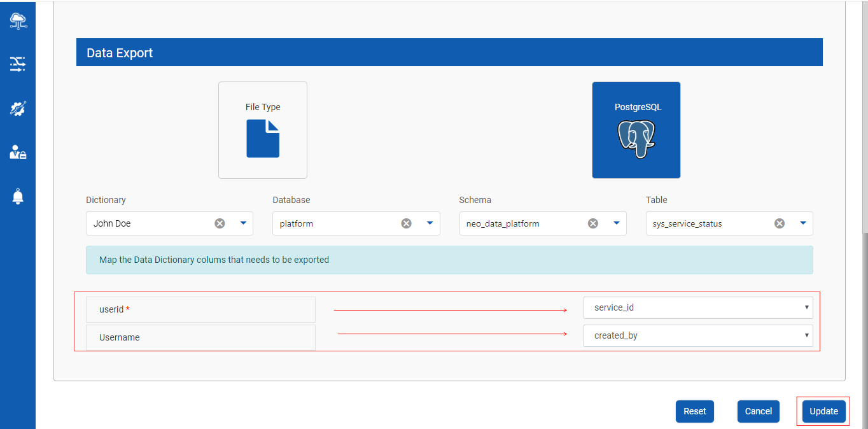Viewport: 868px width, 429px height.
Task: Expand the Schema dropdown arrow
Action: [616, 223]
